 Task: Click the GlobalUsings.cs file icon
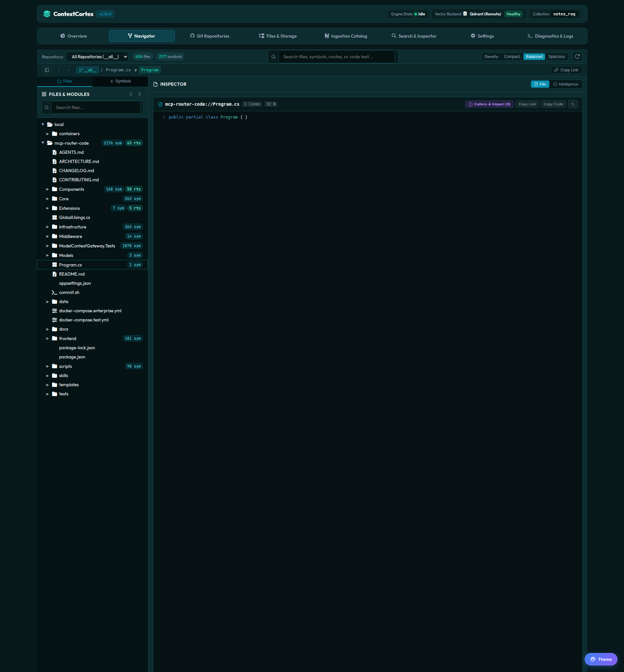point(54,218)
